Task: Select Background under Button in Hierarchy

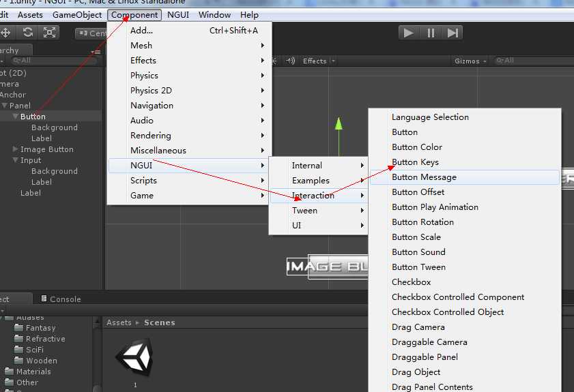Action: [x=55, y=127]
